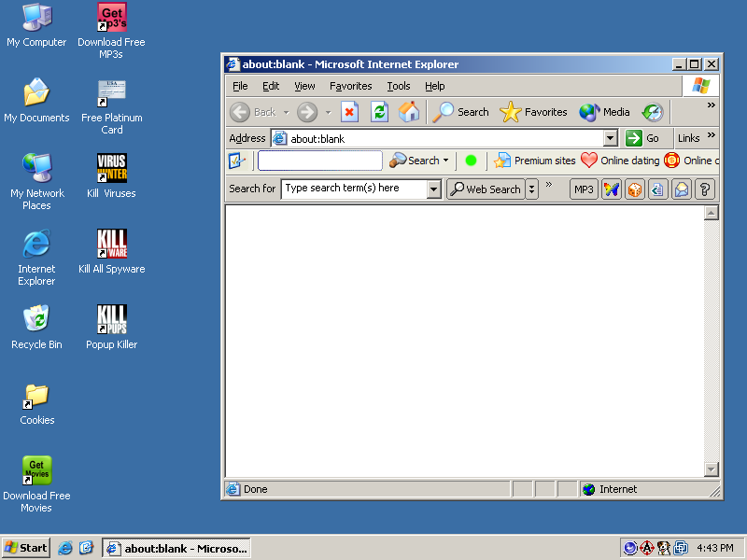
Task: Open the address bar dropdown arrow
Action: [x=610, y=138]
